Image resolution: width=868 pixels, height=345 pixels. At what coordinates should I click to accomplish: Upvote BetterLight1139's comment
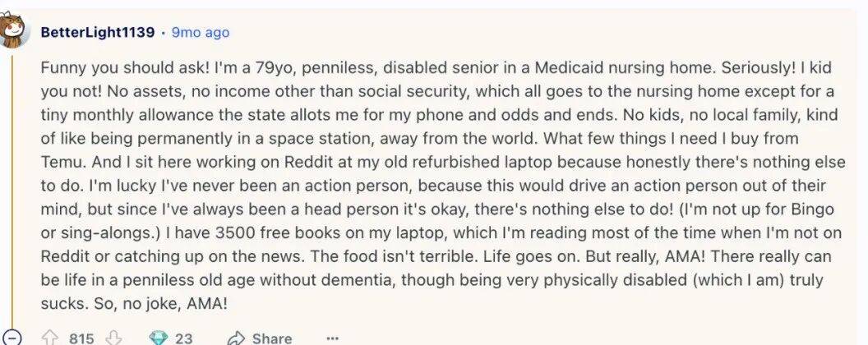(x=51, y=338)
